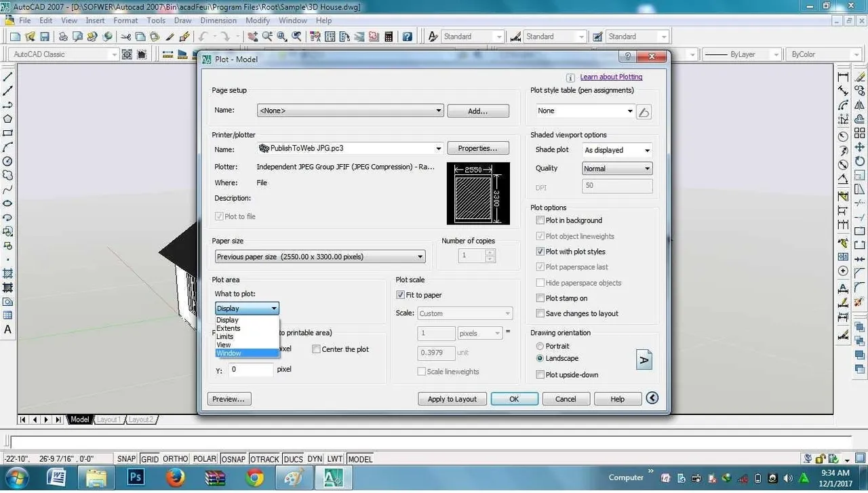Open the File menu
868x493 pixels.
tap(25, 20)
